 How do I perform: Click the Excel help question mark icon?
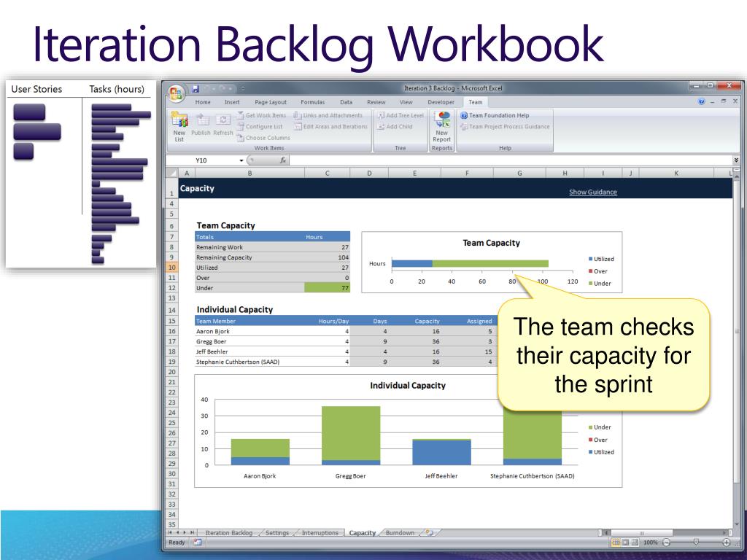tap(701, 101)
